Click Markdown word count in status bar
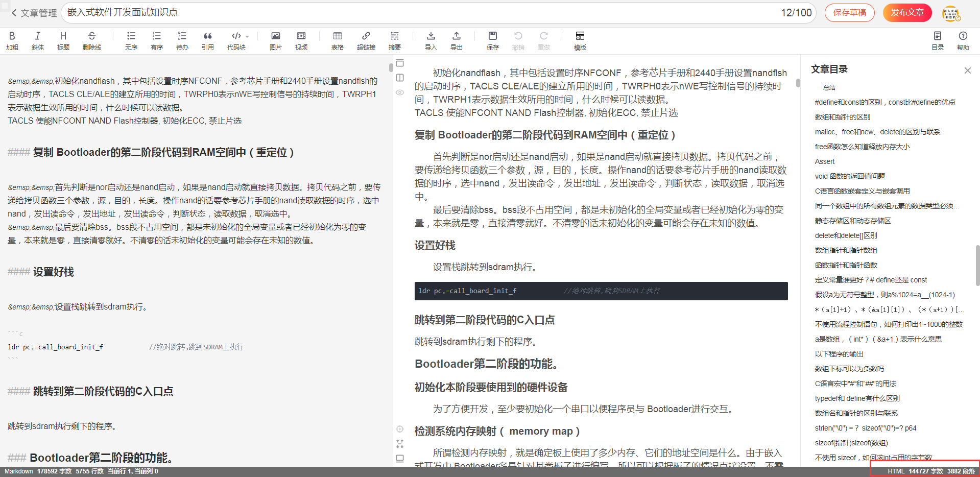The width and height of the screenshot is (980, 477). click(x=54, y=471)
